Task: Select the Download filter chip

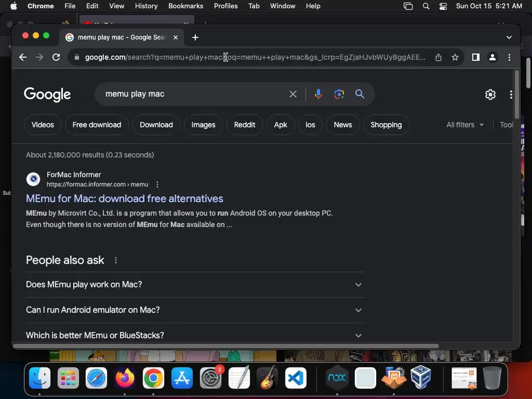Action: (x=156, y=125)
